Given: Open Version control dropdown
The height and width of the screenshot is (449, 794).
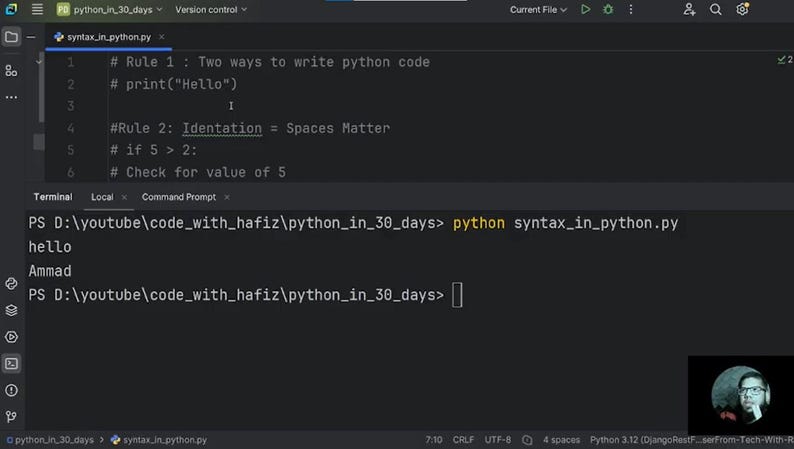Looking at the screenshot, I should pyautogui.click(x=211, y=10).
